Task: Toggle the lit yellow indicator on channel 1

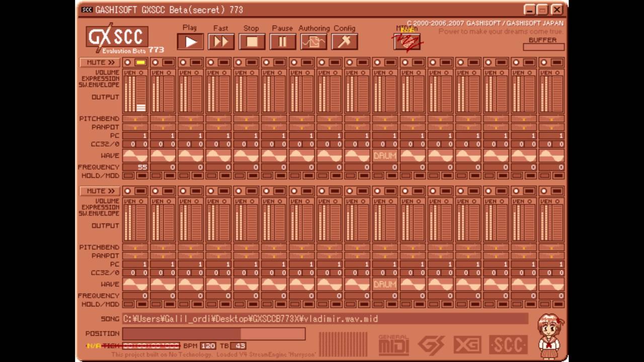Action: (x=140, y=62)
